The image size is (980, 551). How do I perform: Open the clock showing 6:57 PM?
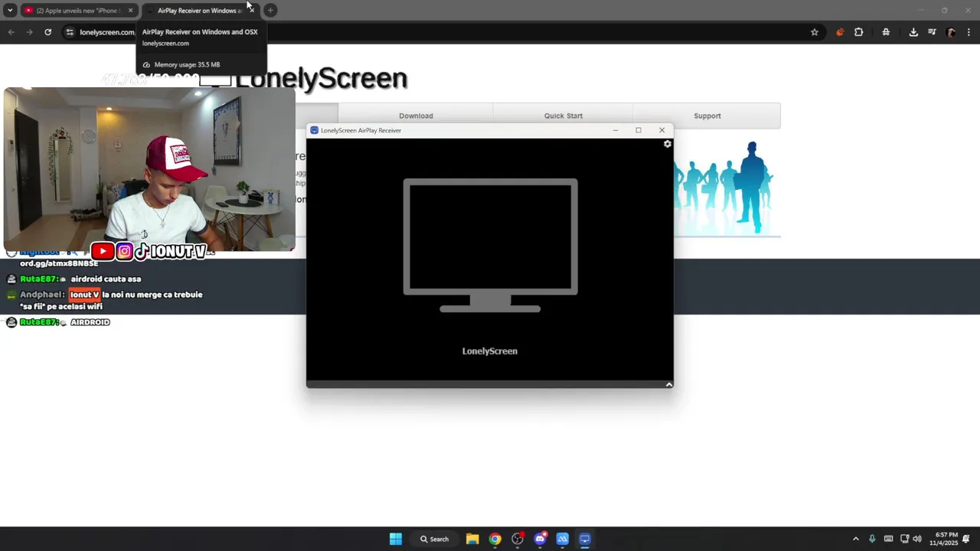[x=944, y=539]
